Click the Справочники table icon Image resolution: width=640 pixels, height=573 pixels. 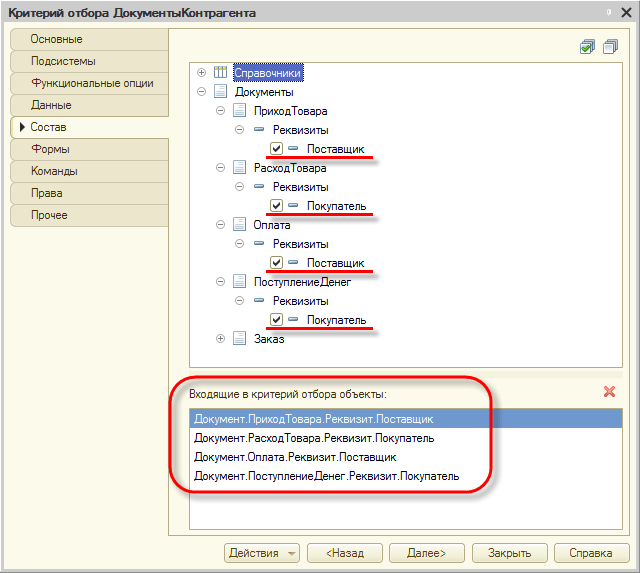[220, 72]
